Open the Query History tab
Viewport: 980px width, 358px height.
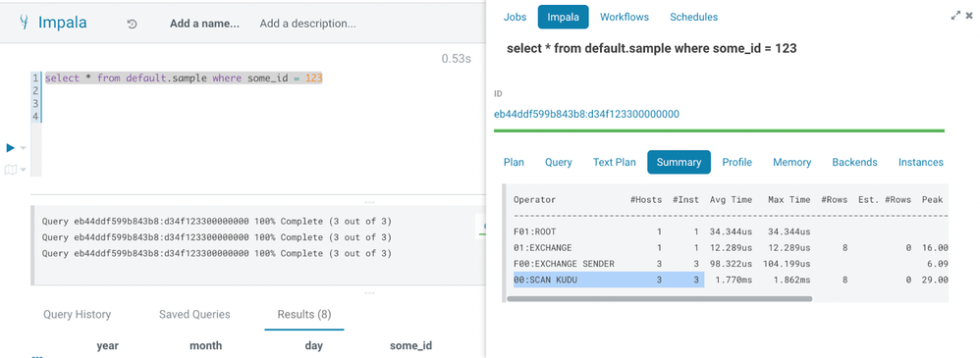tap(77, 314)
